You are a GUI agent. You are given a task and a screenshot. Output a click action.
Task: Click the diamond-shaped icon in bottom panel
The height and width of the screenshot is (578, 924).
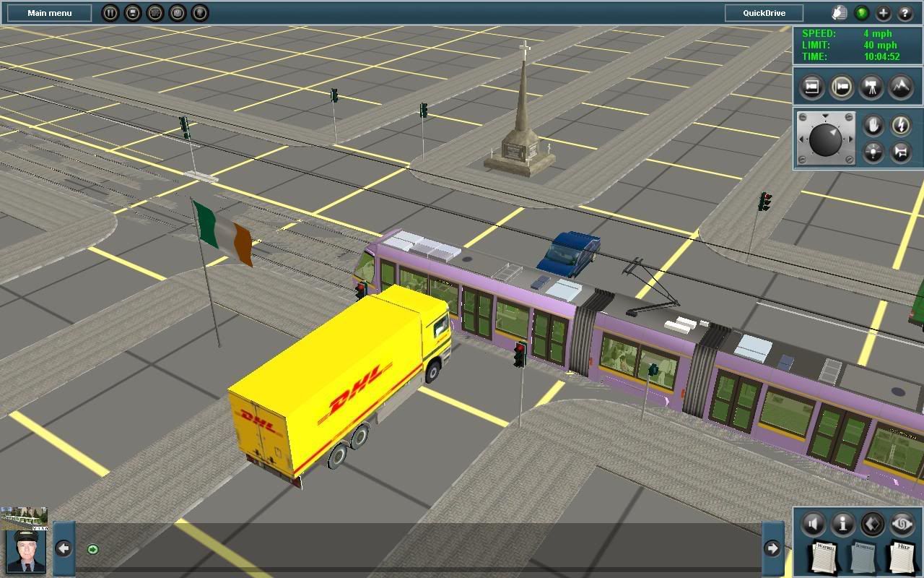pos(873,524)
